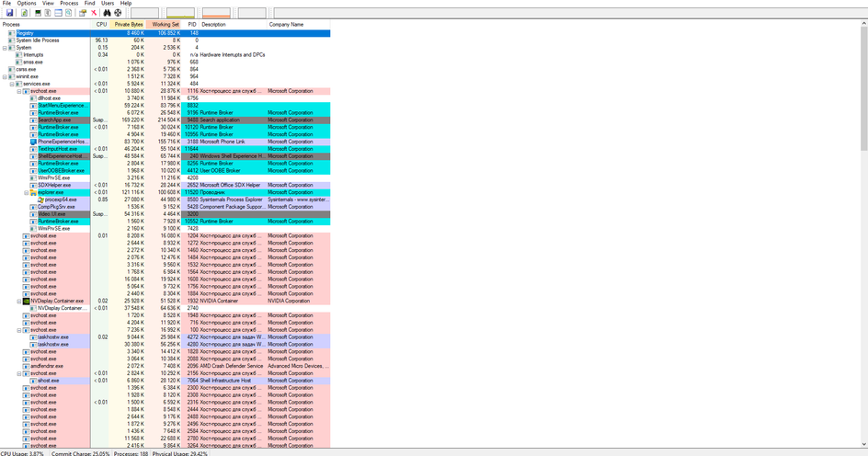Collapse the NVDisplay.Container.exe parent node
This screenshot has height=456, width=868.
point(18,301)
